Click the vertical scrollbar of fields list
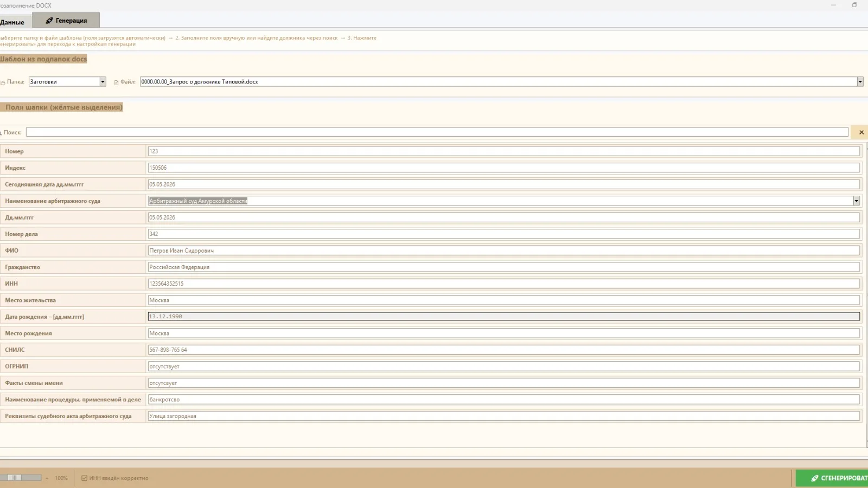The image size is (868, 488). click(866, 296)
